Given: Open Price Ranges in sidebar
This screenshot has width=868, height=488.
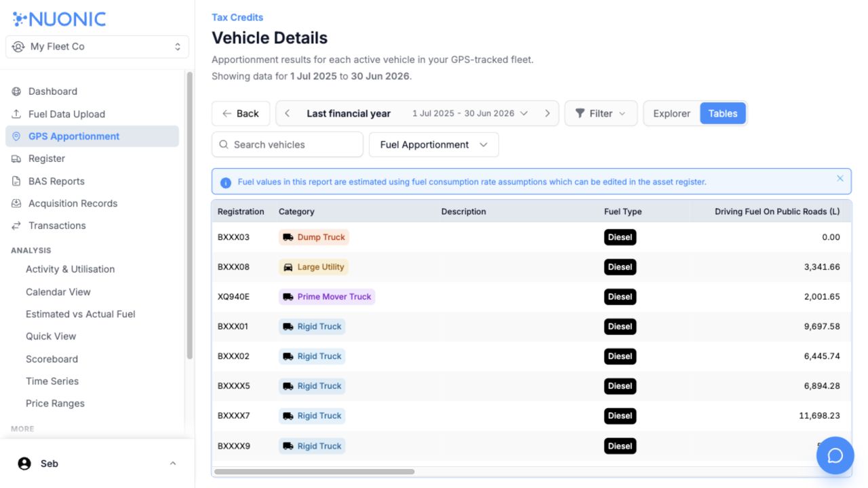Looking at the screenshot, I should point(55,403).
